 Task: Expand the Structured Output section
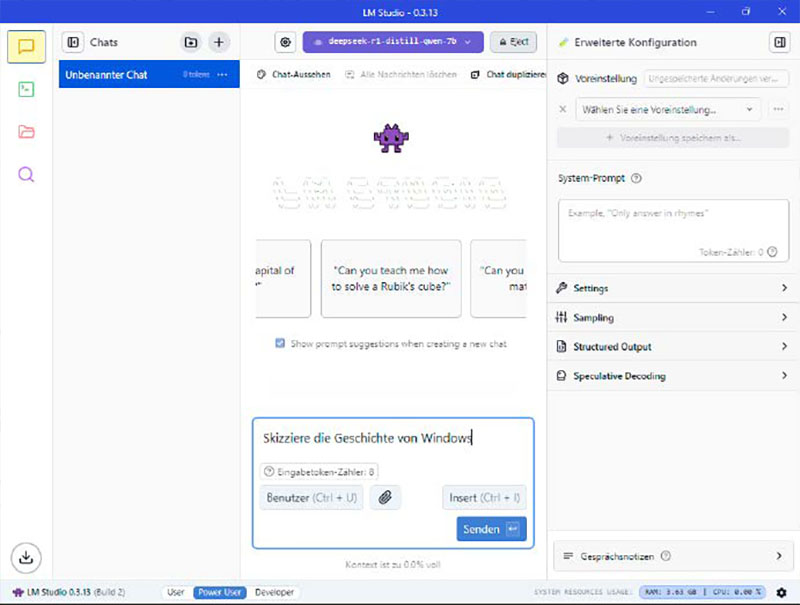pyautogui.click(x=673, y=347)
